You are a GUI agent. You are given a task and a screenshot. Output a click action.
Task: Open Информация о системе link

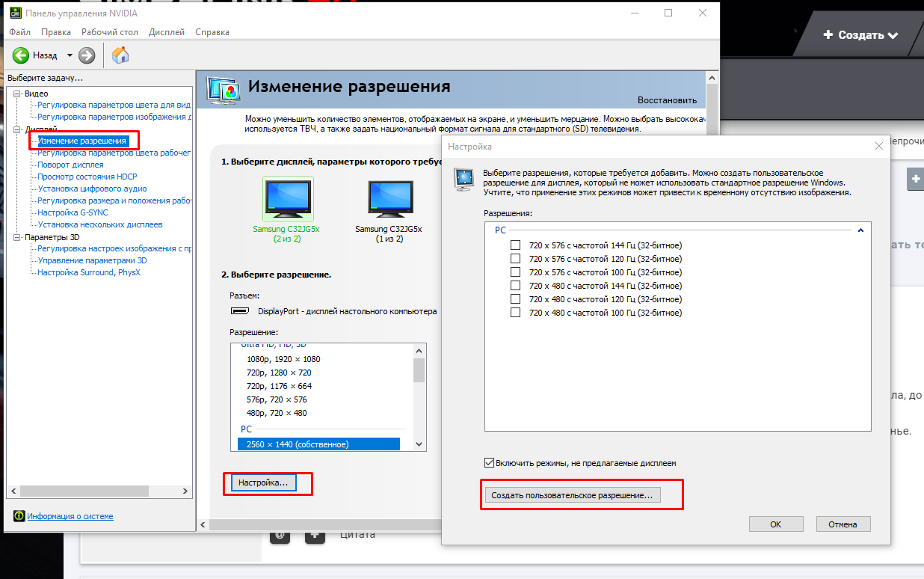point(70,516)
